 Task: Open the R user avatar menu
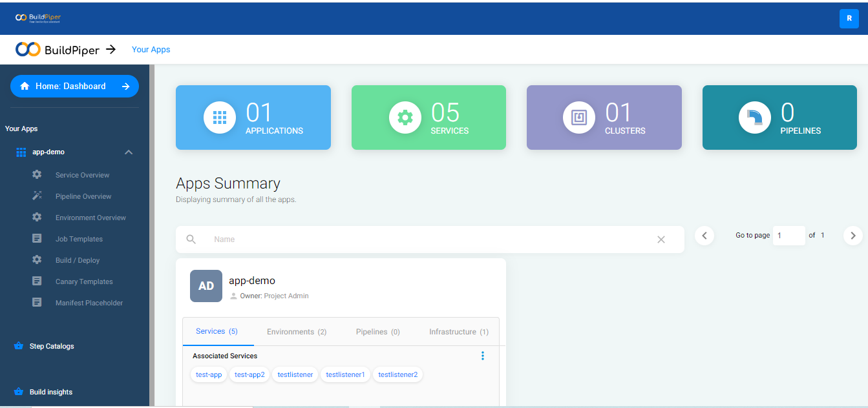coord(849,19)
